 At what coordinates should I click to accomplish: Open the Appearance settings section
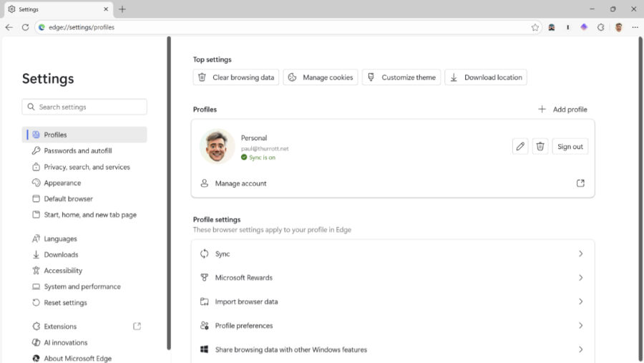[x=62, y=183]
